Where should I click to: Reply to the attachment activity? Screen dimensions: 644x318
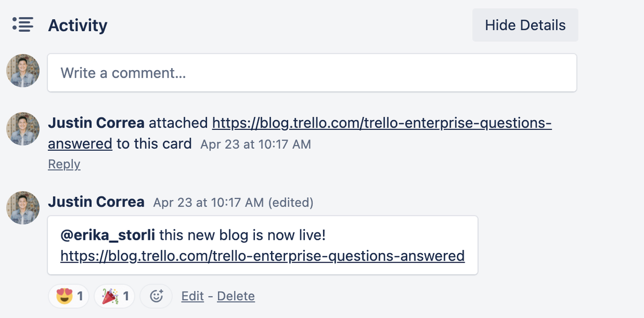[64, 165]
